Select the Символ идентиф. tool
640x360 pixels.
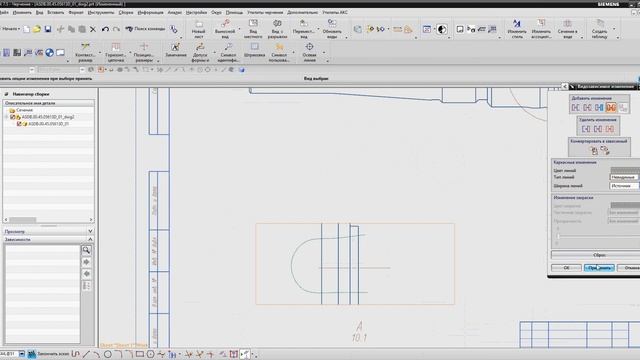tap(228, 53)
